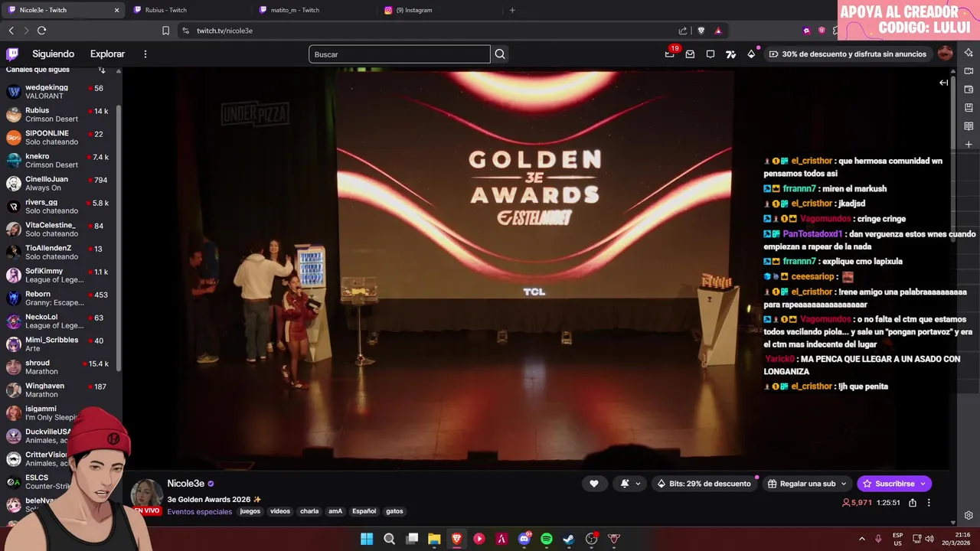Select the Español tag

tap(364, 511)
